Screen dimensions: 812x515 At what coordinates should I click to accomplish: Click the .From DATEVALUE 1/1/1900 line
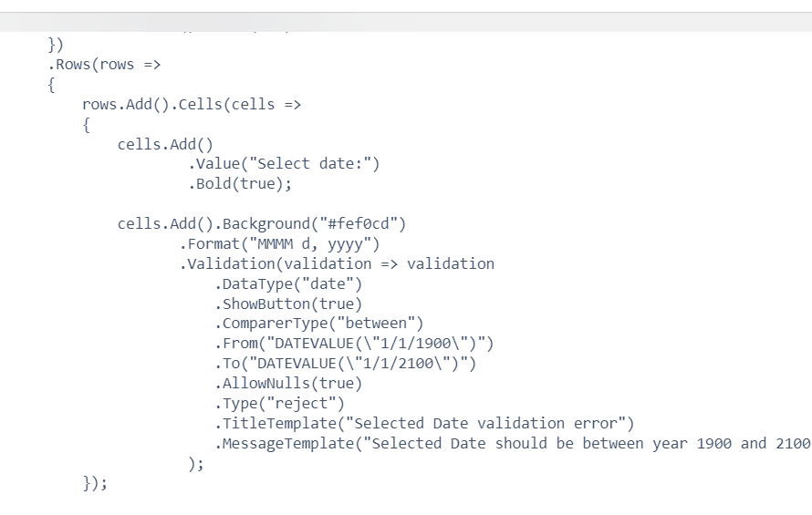(x=355, y=344)
